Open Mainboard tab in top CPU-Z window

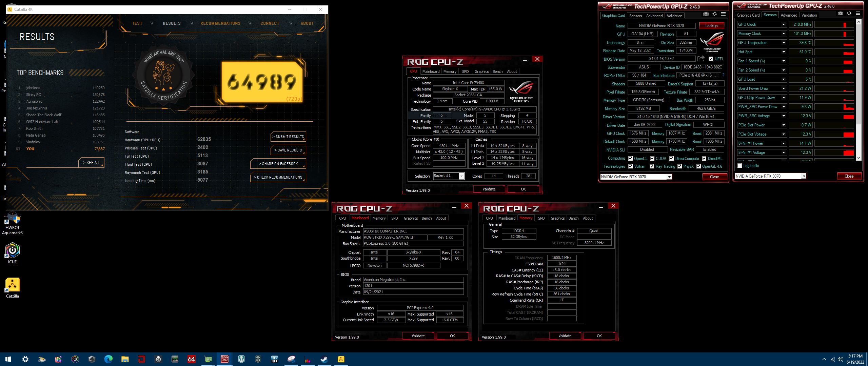[x=431, y=72]
